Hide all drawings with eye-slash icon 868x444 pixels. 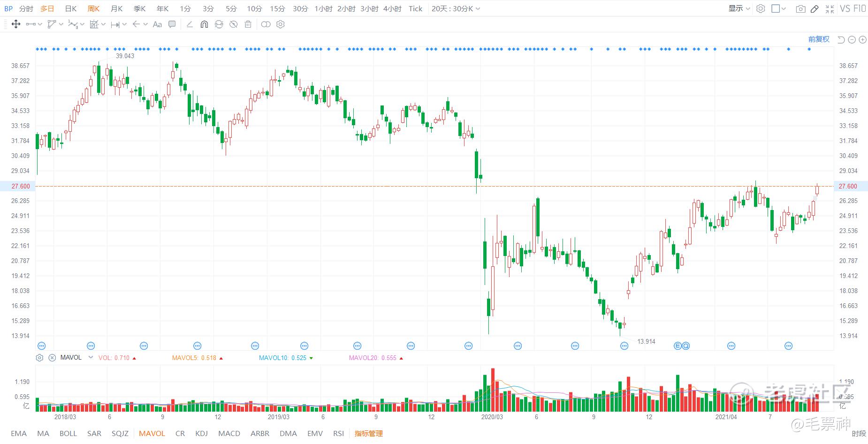coord(233,24)
